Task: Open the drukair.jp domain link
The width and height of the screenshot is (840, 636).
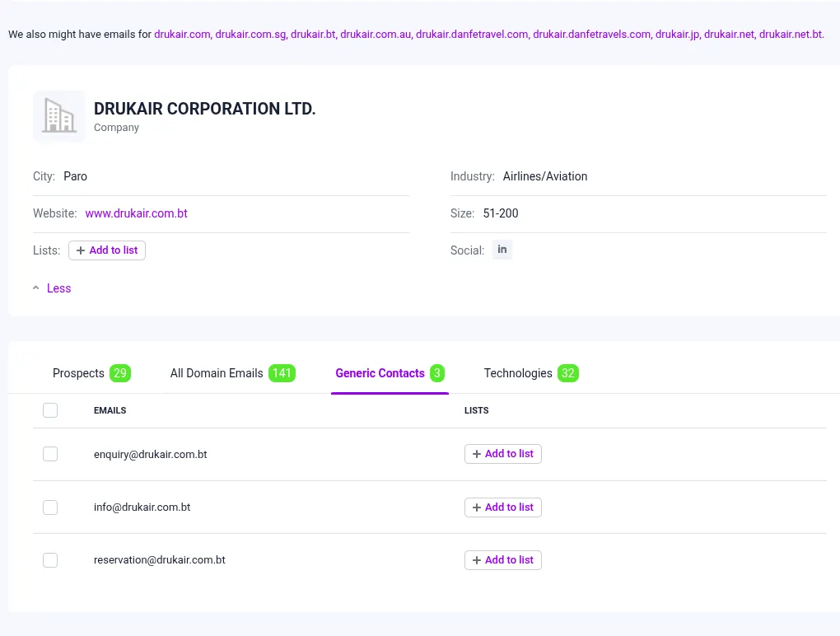Action: [677, 35]
